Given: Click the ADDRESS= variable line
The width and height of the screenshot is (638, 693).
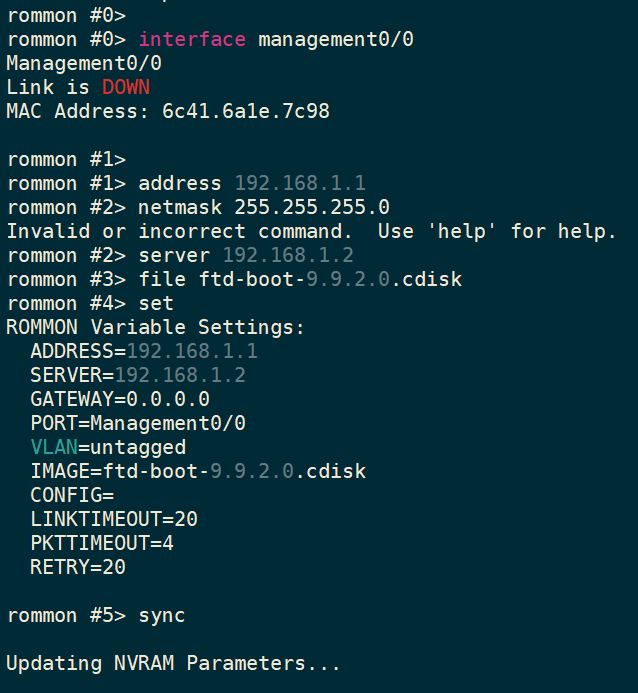Looking at the screenshot, I should click(144, 351).
